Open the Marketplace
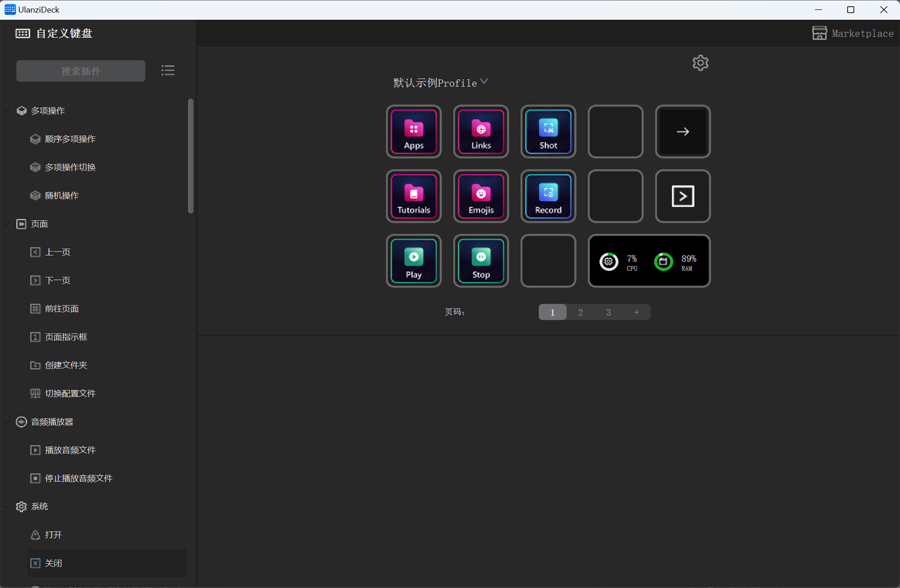900x588 pixels. pyautogui.click(x=853, y=34)
